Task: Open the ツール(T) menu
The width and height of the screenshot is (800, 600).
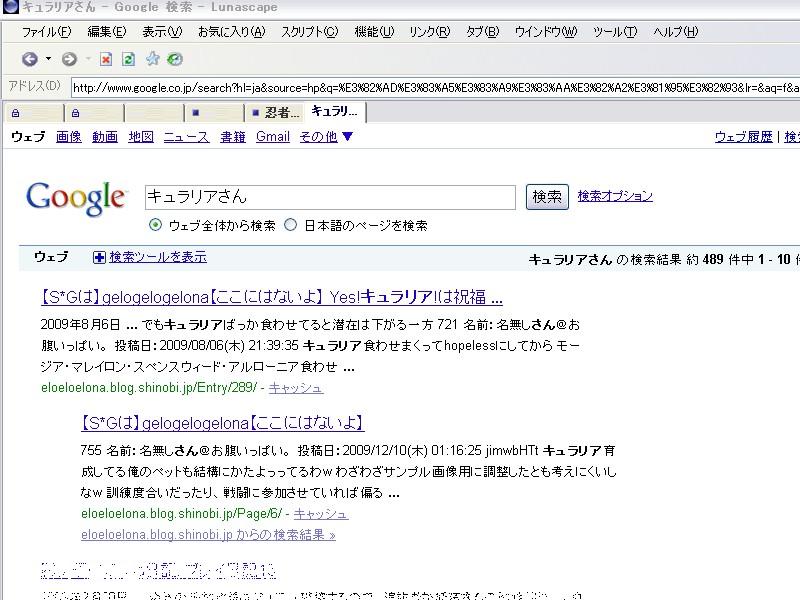Action: pos(615,32)
